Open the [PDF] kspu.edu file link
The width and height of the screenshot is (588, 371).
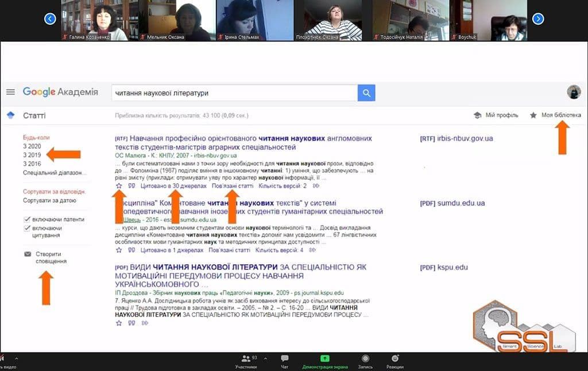click(x=444, y=268)
